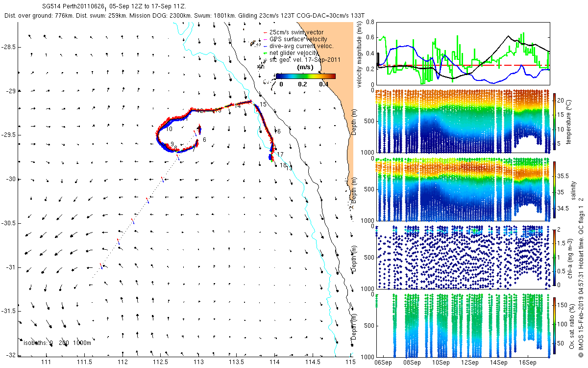Click the '06Sep' date tick label
This screenshot has width=588, height=368.
click(383, 363)
